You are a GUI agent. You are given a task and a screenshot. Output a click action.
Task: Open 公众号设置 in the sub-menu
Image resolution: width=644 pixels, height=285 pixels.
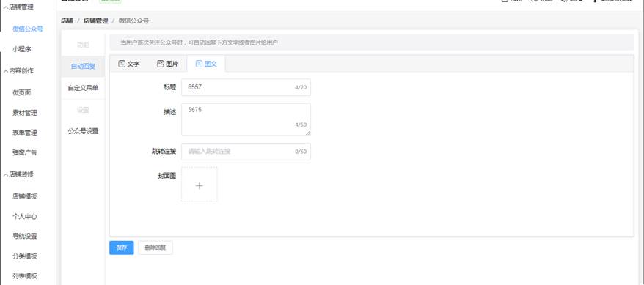coord(83,132)
